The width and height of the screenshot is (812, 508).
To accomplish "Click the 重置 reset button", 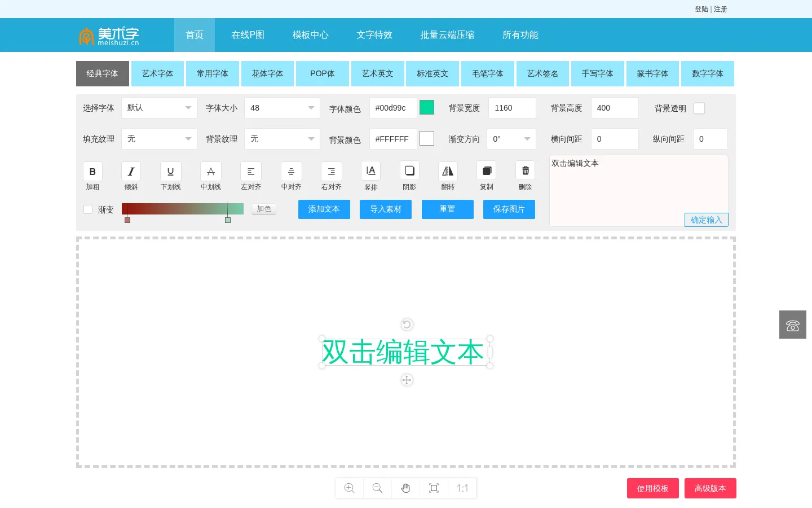I will [x=448, y=209].
